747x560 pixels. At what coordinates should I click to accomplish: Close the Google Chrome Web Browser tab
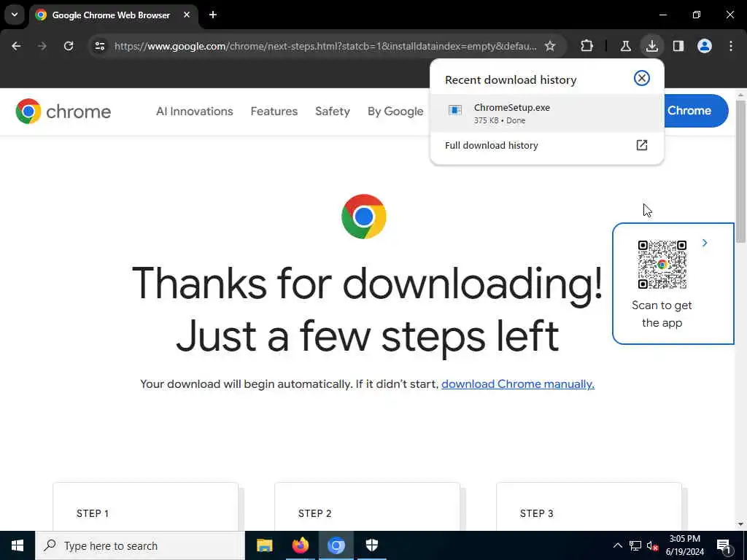(187, 15)
